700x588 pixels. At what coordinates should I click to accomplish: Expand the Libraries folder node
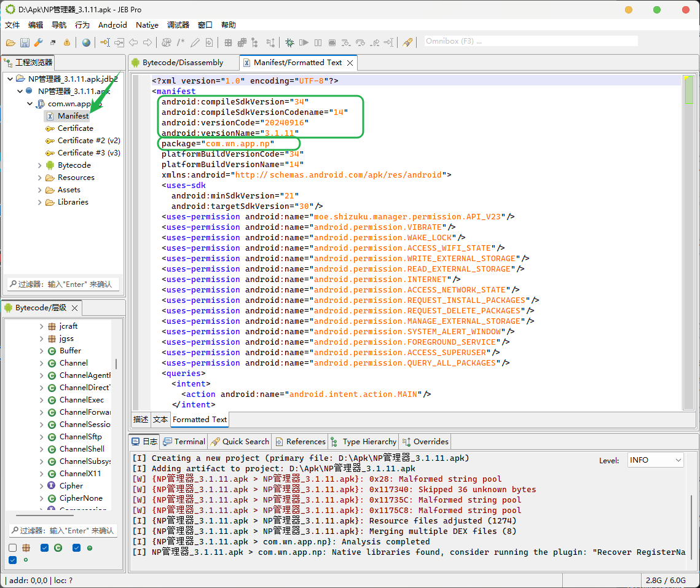[39, 202]
